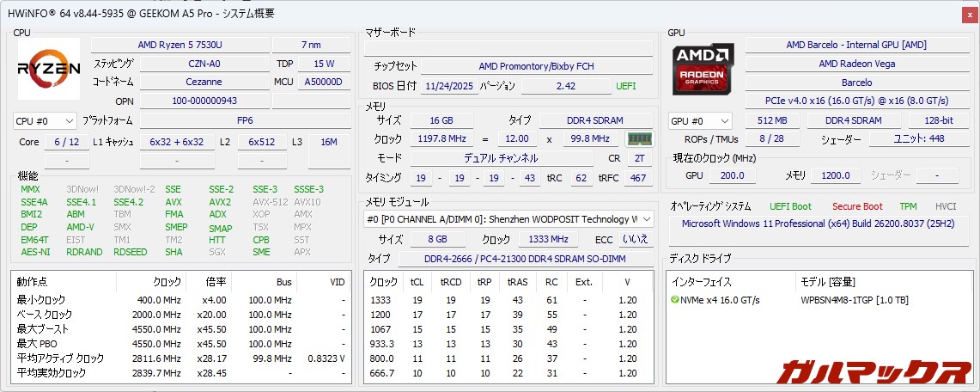The height and width of the screenshot is (392, 980).
Task: Click the ROPs / TMUs 8 / 28 value
Action: click(x=772, y=138)
